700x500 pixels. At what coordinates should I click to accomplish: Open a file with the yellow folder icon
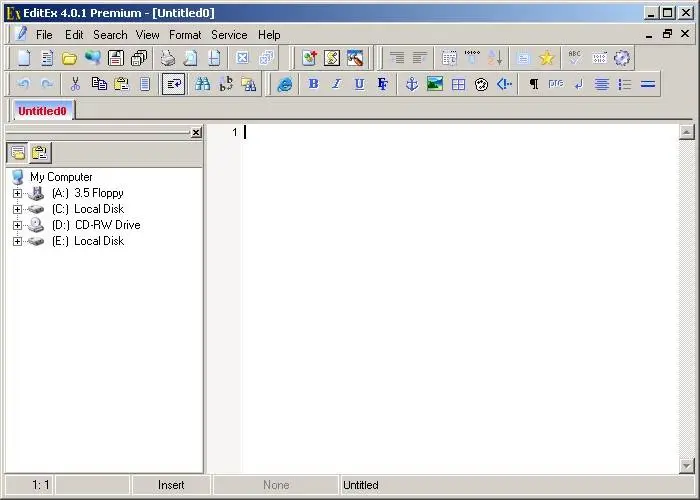click(70, 58)
